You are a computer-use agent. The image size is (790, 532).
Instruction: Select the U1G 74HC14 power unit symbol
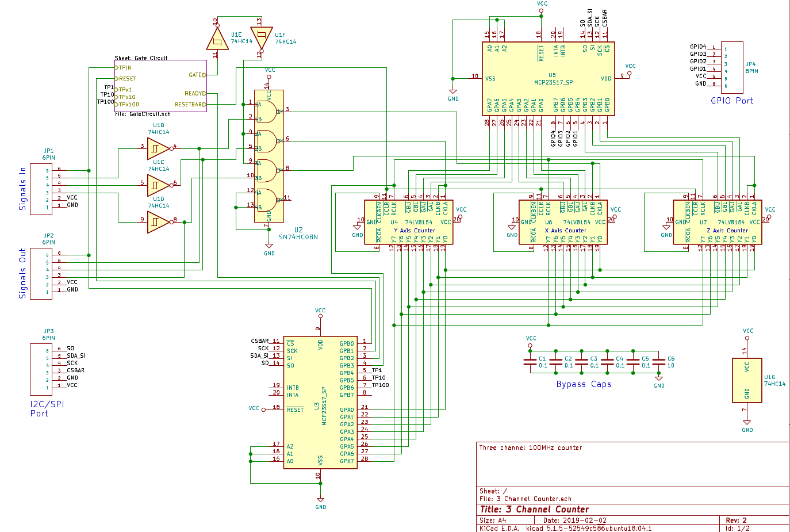[x=747, y=380]
